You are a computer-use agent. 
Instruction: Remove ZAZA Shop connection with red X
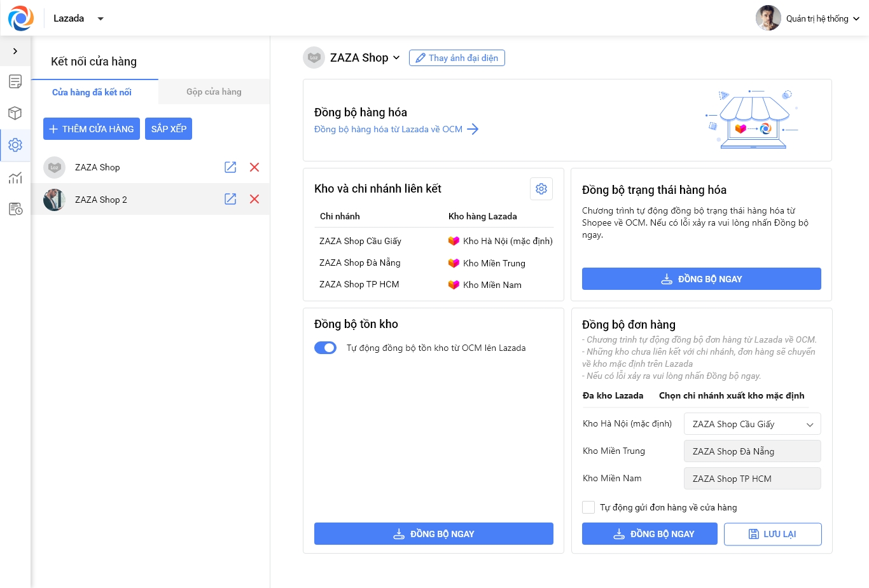254,167
